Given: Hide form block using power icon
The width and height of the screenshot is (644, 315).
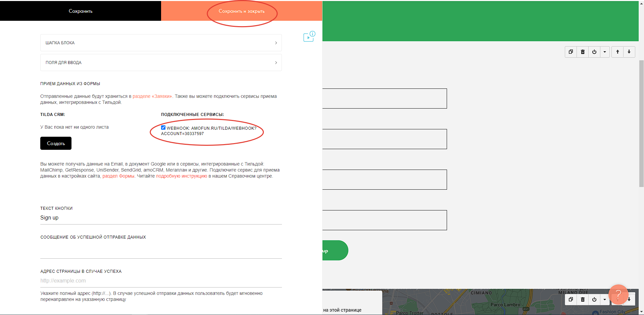Looking at the screenshot, I should 594,52.
